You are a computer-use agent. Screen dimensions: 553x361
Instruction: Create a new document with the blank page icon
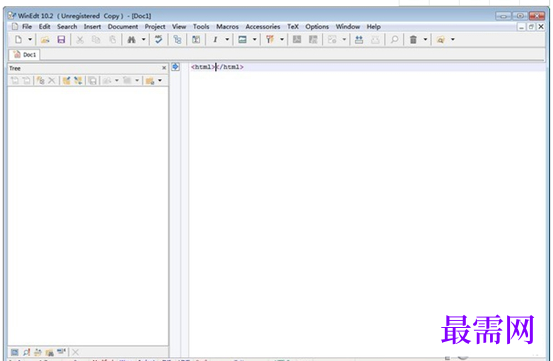pos(18,39)
